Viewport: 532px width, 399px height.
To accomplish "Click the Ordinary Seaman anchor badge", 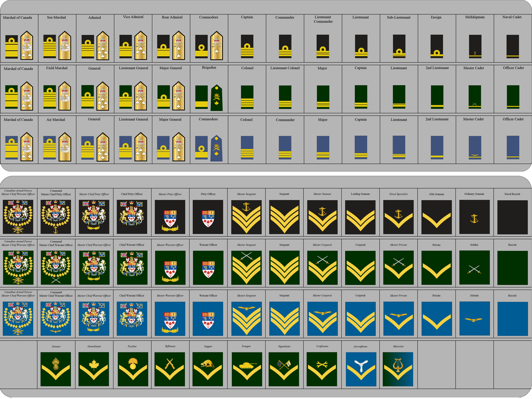I will tap(475, 217).
